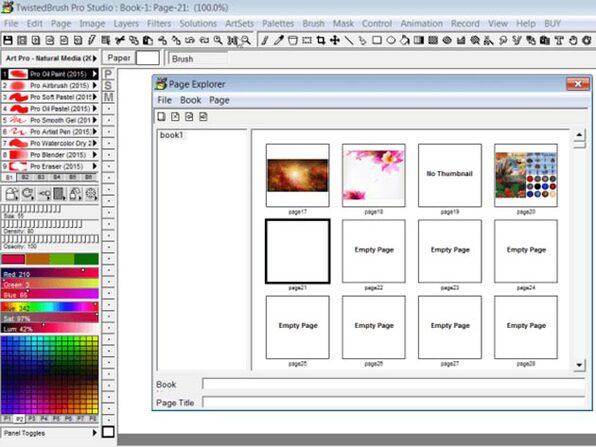Choose the Ellipse shape tool

(x=391, y=40)
